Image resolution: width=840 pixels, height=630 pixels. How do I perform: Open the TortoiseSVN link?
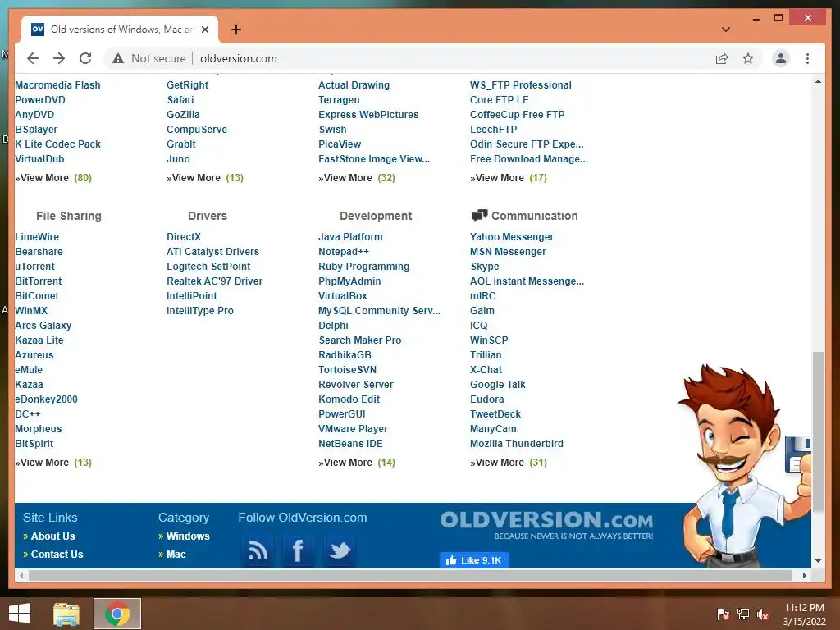347,370
